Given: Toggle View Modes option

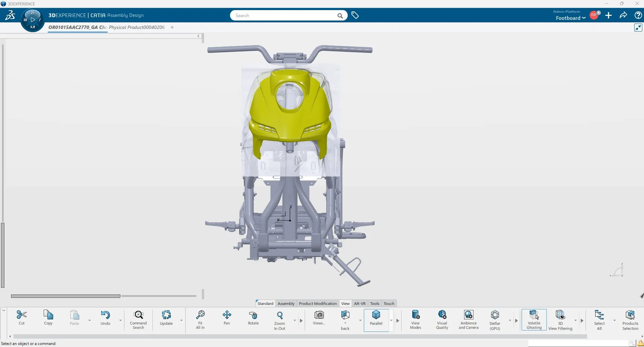Looking at the screenshot, I should click(416, 319).
